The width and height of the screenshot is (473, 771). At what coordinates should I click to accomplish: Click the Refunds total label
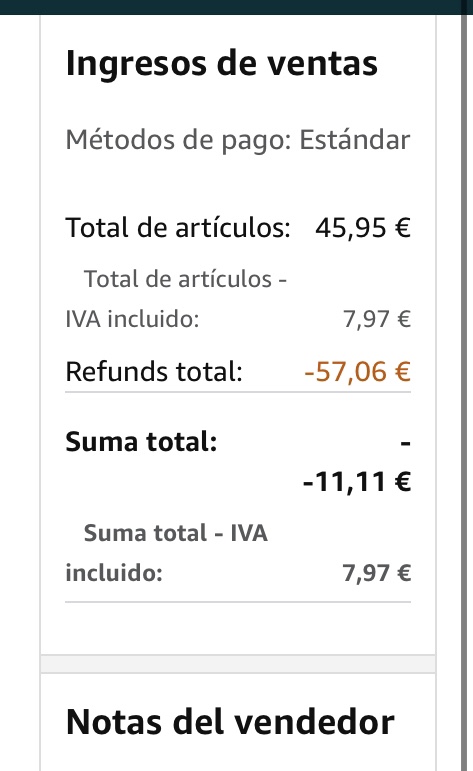[154, 371]
